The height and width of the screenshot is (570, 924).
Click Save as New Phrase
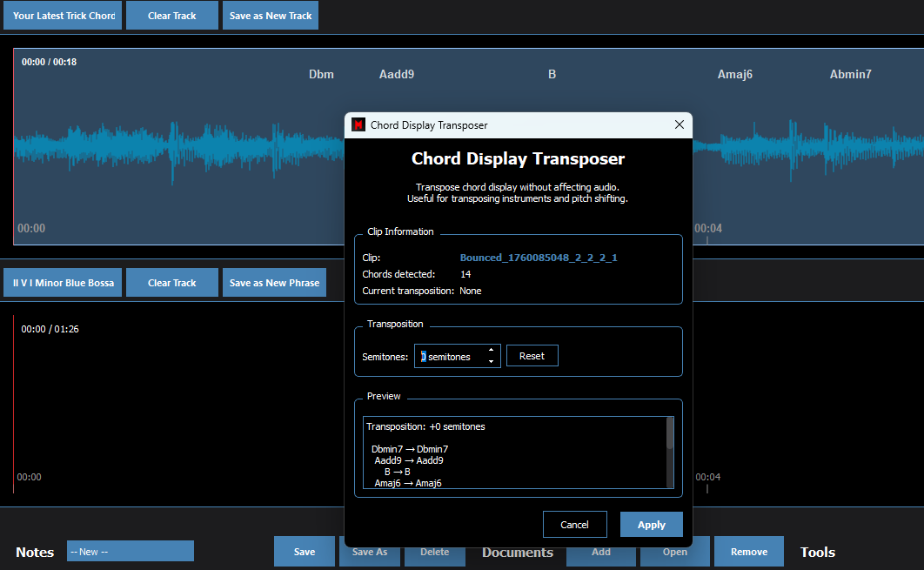(274, 283)
